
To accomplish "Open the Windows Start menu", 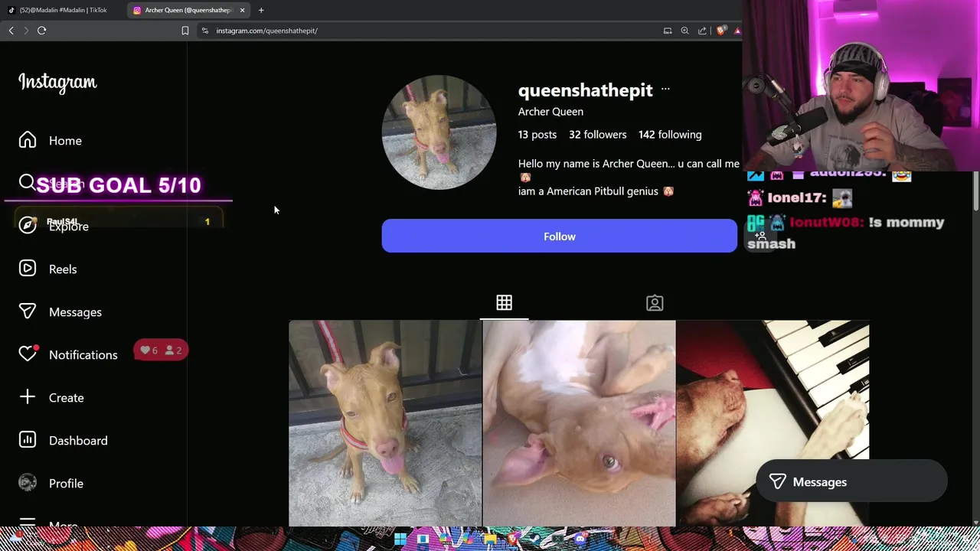I will [400, 539].
